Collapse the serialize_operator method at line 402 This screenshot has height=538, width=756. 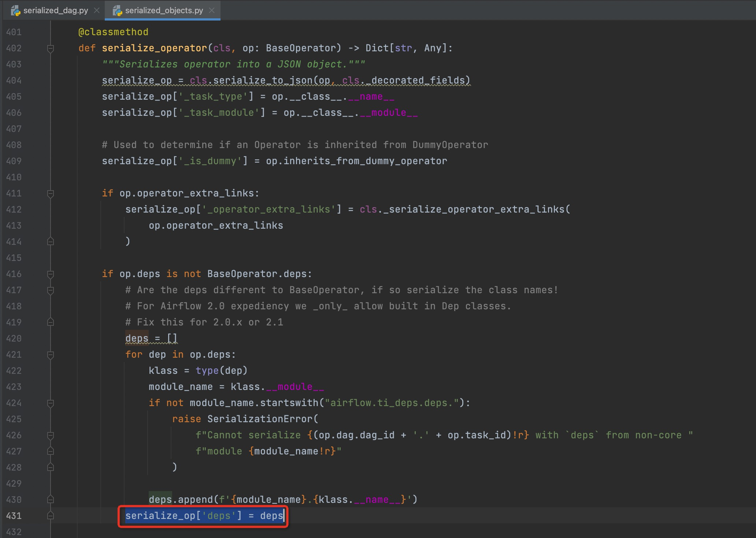point(51,48)
